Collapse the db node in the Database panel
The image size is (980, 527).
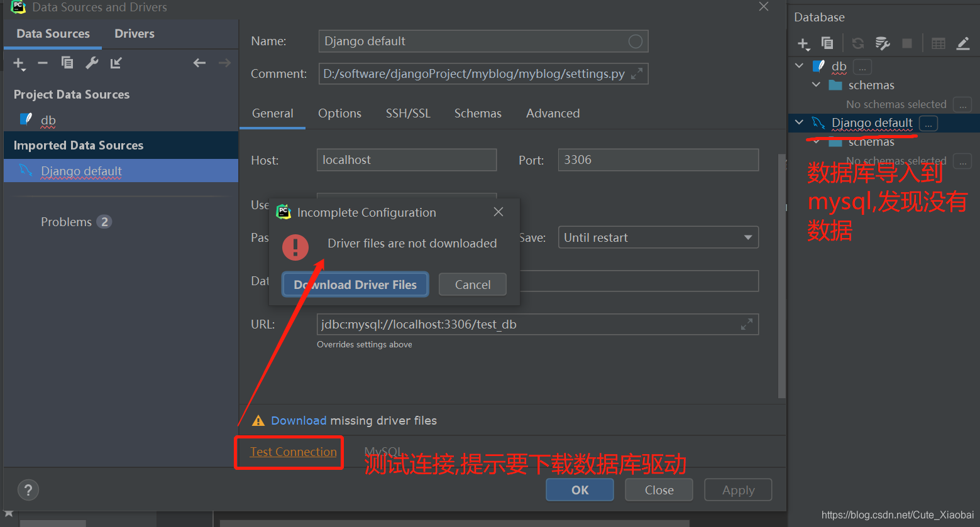[x=800, y=66]
